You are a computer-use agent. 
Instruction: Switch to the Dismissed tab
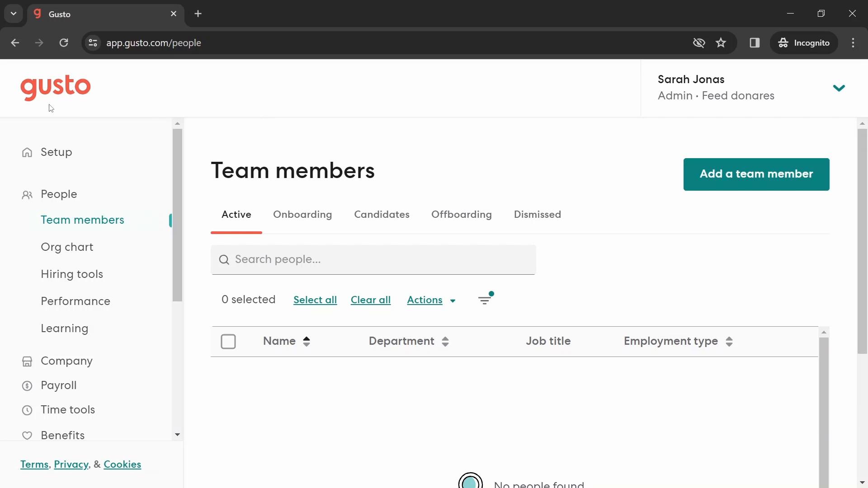(x=538, y=215)
